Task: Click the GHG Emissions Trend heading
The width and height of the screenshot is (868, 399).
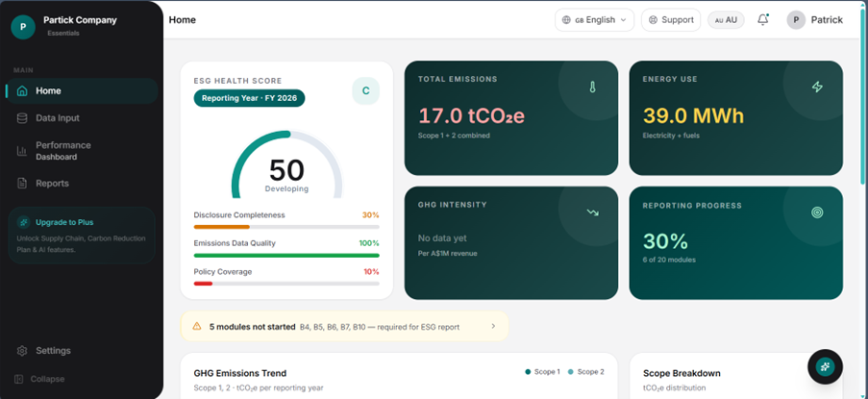Action: pyautogui.click(x=240, y=373)
